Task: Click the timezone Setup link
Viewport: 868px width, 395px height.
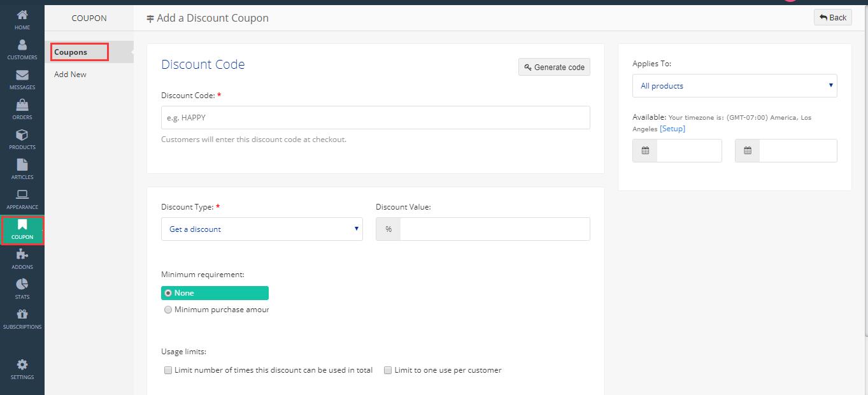Action: pyautogui.click(x=672, y=129)
